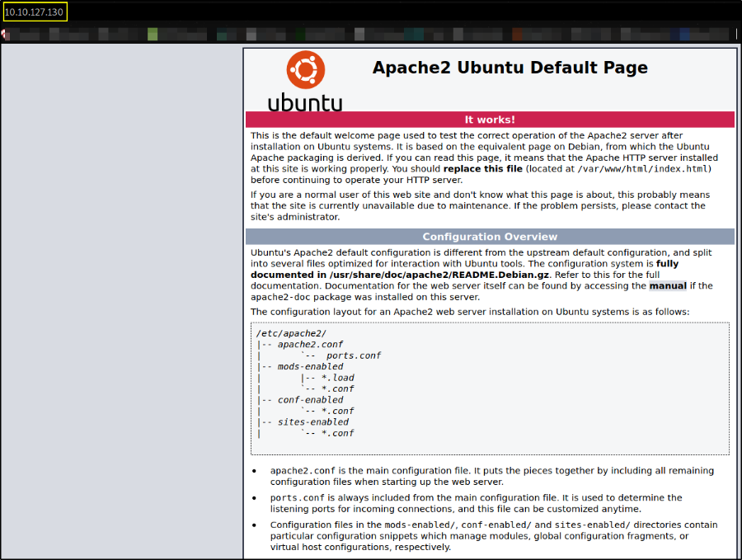Click '*.conf' entry under conf-enabled

338,411
